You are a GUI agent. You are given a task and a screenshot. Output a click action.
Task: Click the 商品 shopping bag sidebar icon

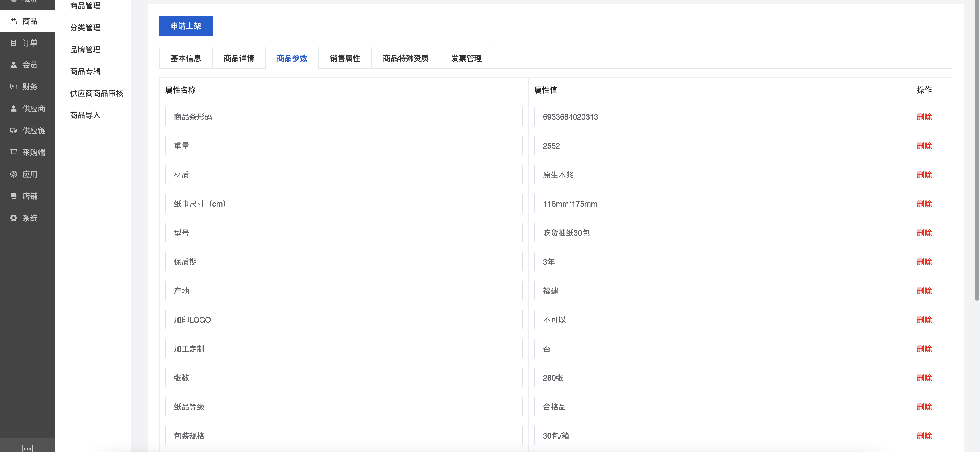14,21
